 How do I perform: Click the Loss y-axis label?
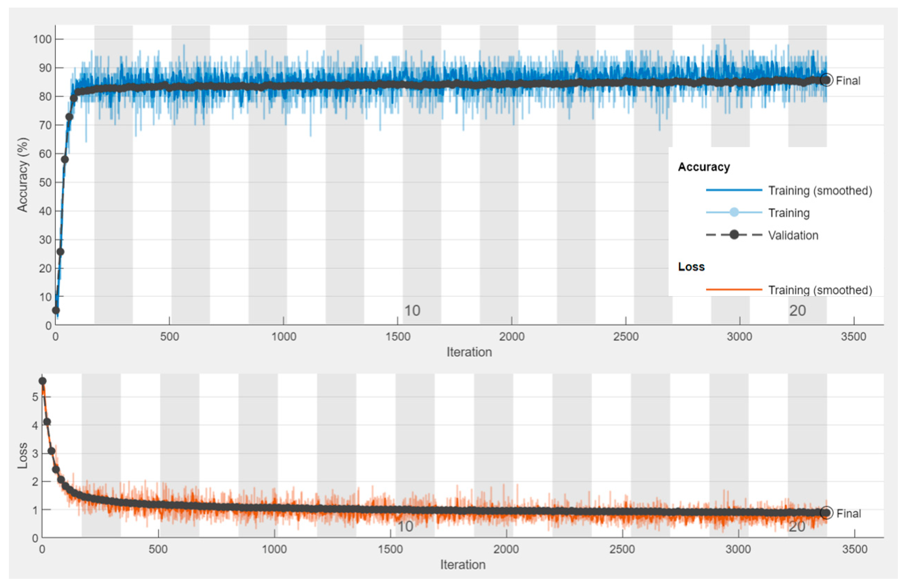(x=22, y=456)
